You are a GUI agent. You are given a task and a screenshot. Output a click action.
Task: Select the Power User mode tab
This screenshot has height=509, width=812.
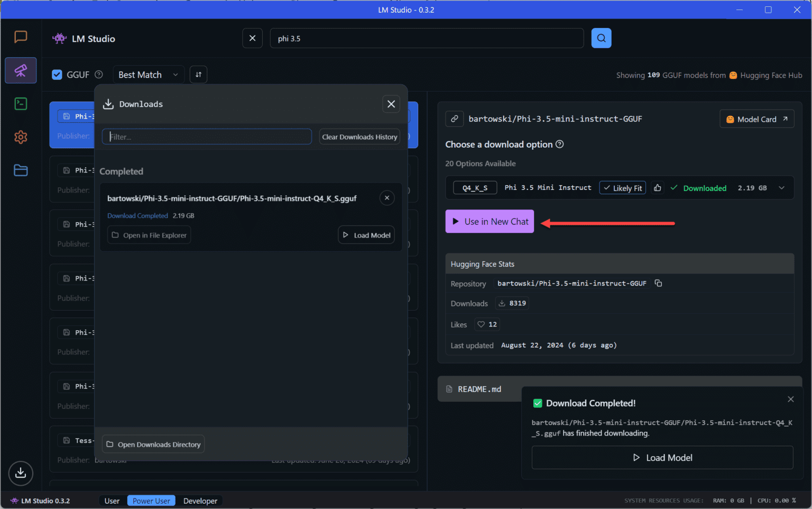tap(151, 501)
